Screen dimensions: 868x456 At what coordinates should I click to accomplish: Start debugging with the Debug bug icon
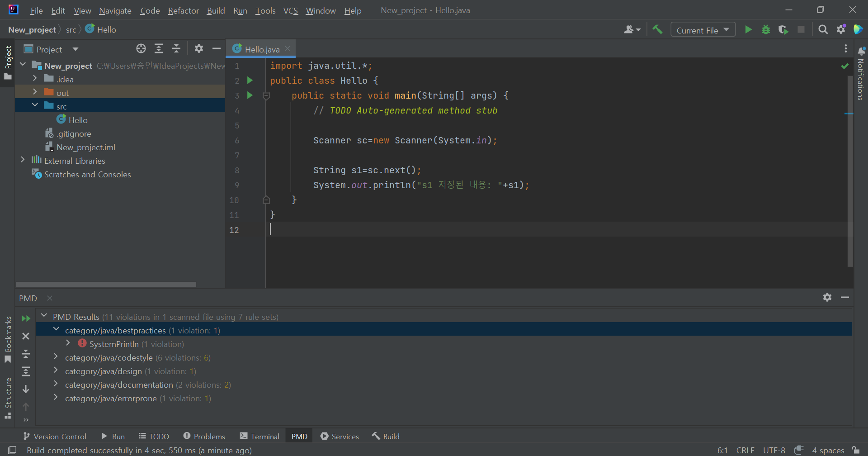click(766, 30)
